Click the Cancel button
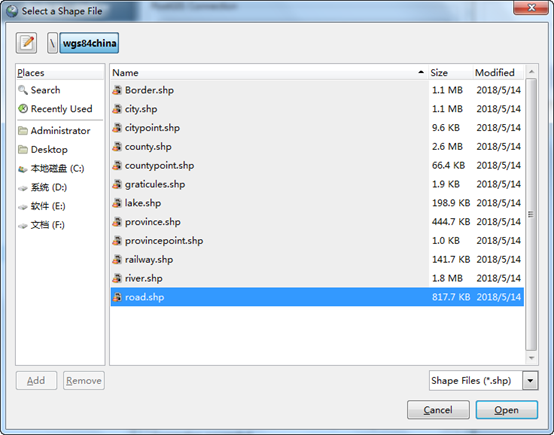554x435 pixels. 438,410
